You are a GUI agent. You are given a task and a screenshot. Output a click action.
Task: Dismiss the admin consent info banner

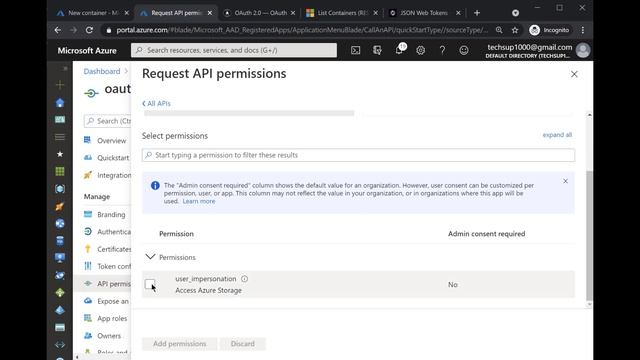(565, 181)
